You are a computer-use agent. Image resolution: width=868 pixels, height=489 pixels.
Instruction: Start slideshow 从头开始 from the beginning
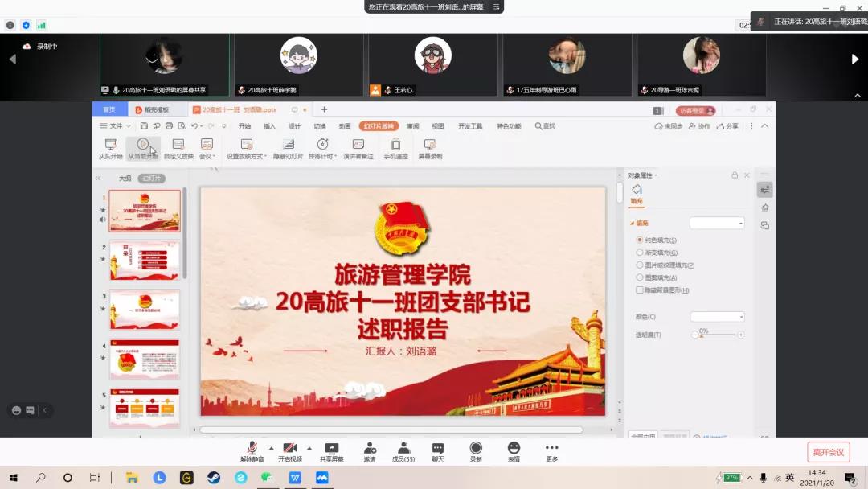click(x=110, y=145)
